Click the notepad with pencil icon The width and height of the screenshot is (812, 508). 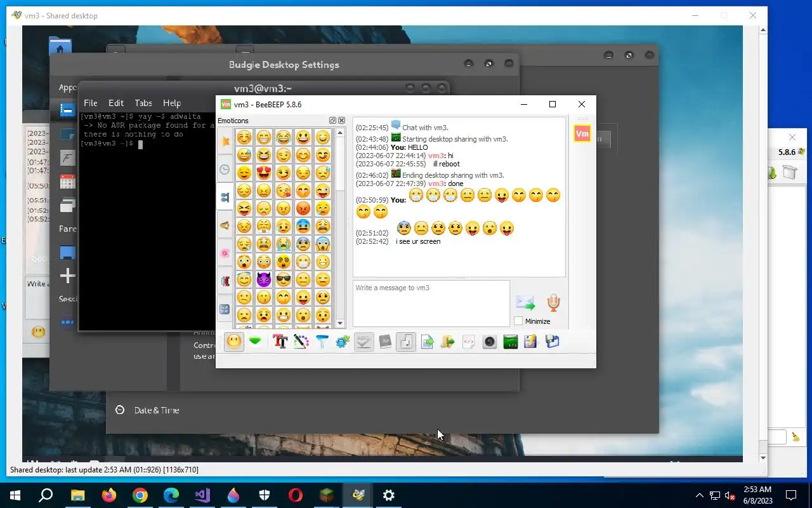531,342
